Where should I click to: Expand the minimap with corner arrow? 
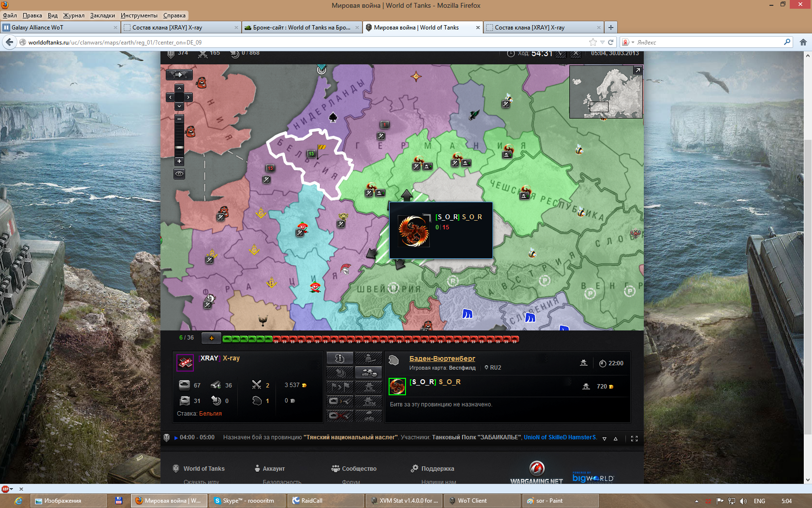point(638,71)
